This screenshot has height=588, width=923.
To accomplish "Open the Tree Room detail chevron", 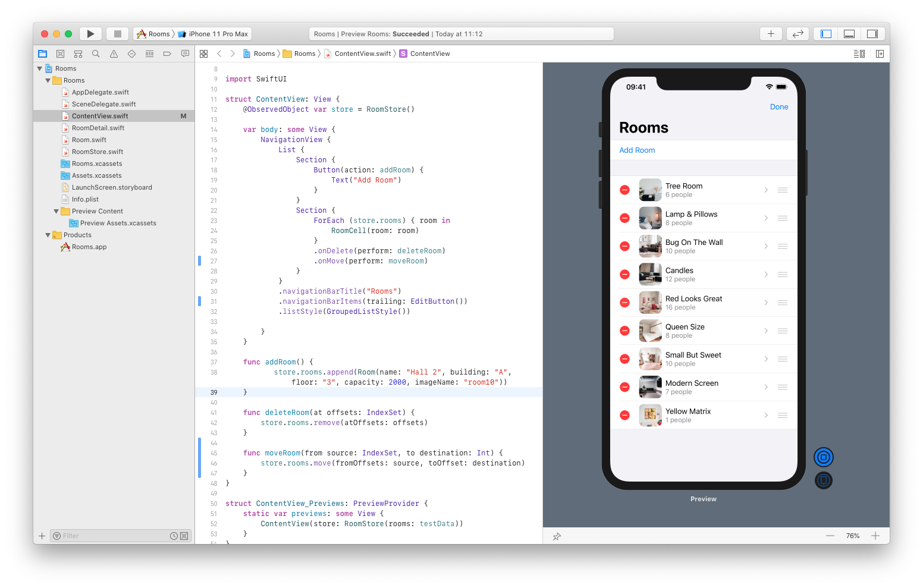I will pos(765,189).
